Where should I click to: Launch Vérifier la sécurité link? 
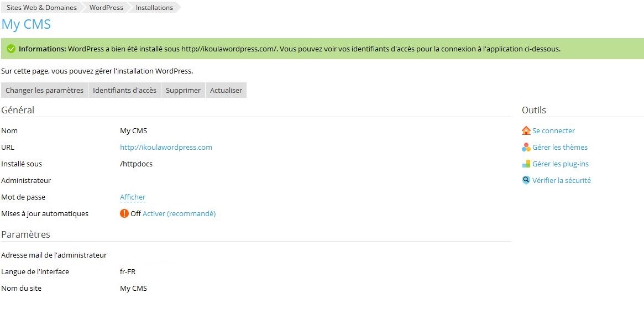pos(561,180)
